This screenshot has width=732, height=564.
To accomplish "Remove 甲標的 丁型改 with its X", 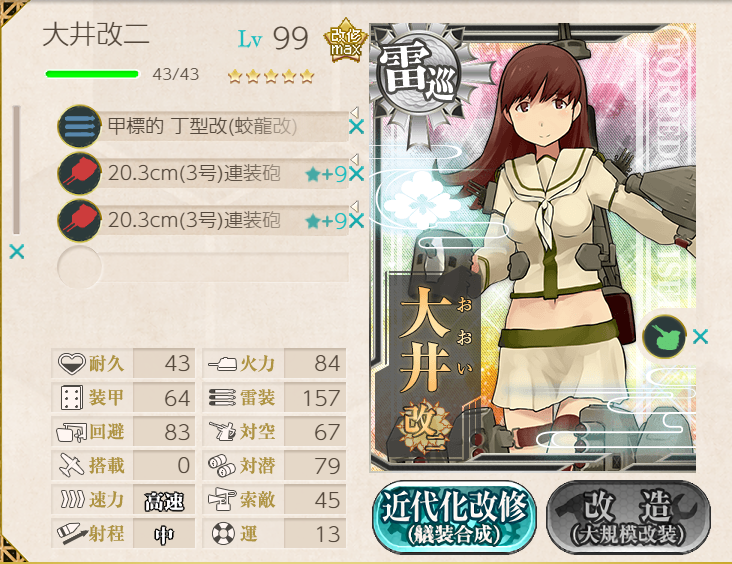I will point(356,127).
